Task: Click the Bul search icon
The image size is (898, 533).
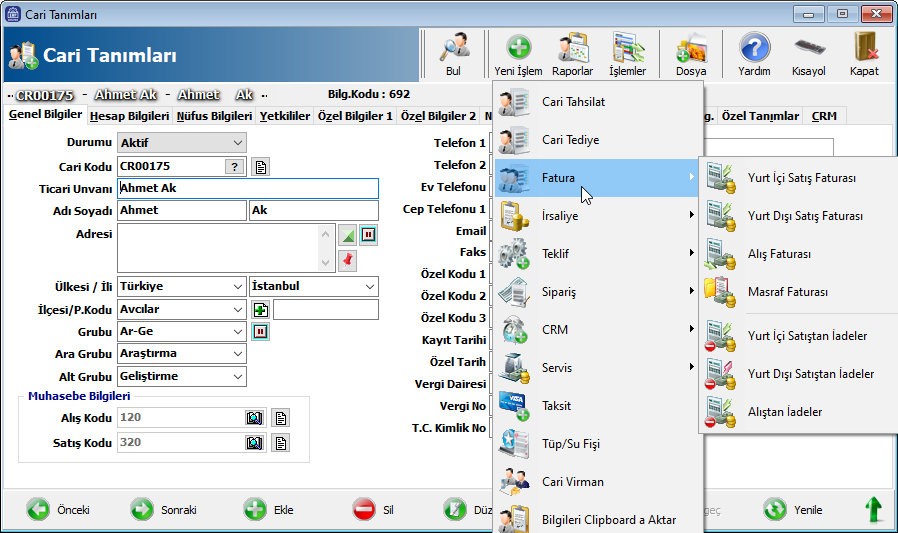Action: tap(453, 49)
